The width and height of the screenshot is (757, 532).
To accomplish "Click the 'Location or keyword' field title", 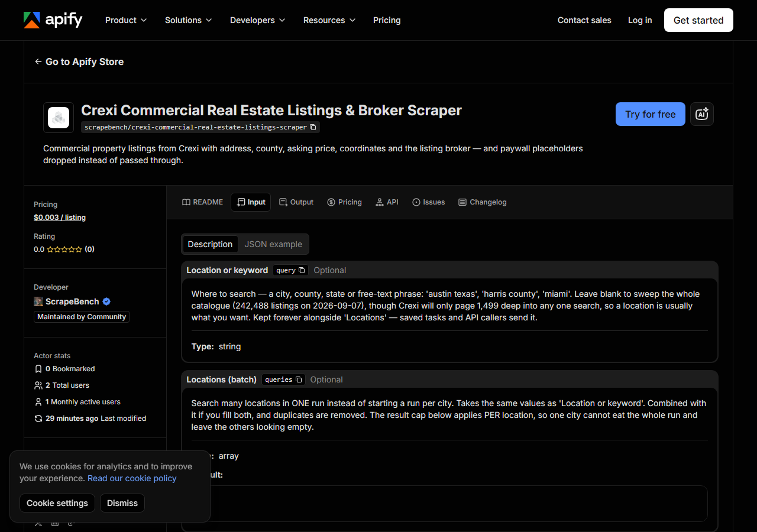I will pos(227,270).
